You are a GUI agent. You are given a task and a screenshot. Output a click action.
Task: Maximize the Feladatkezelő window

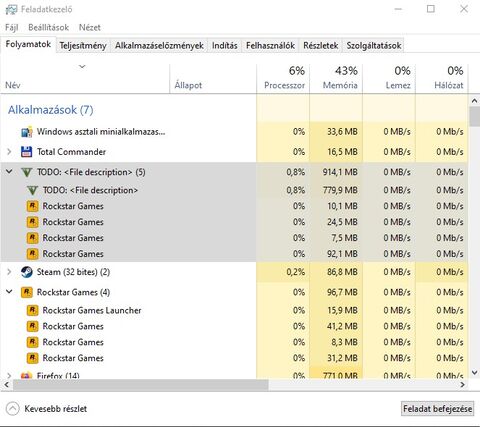pyautogui.click(x=431, y=9)
